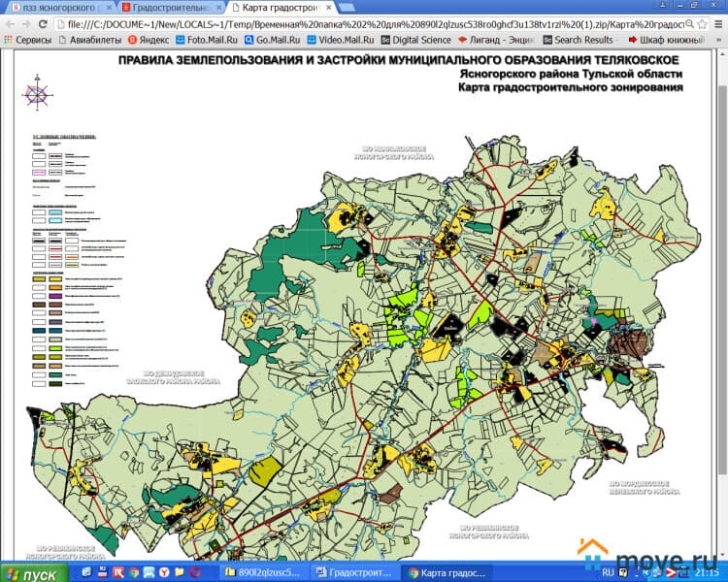Open the Search Results bookmark

pos(579,40)
